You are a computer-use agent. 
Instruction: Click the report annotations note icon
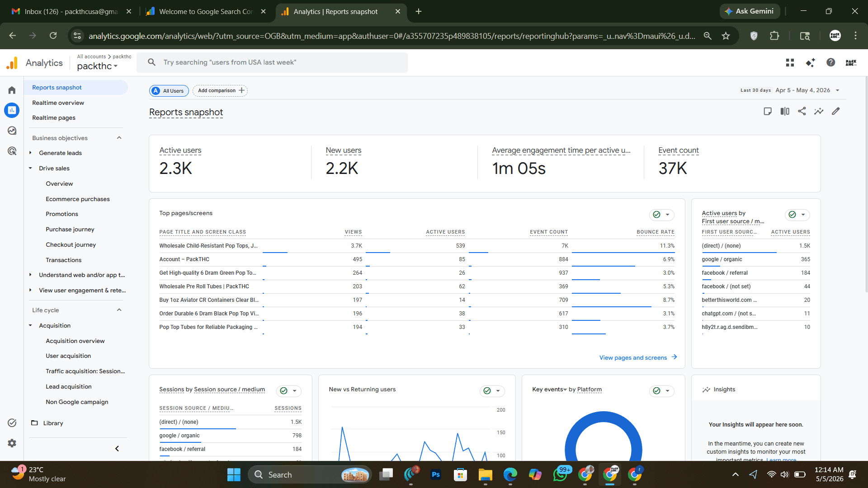(768, 111)
